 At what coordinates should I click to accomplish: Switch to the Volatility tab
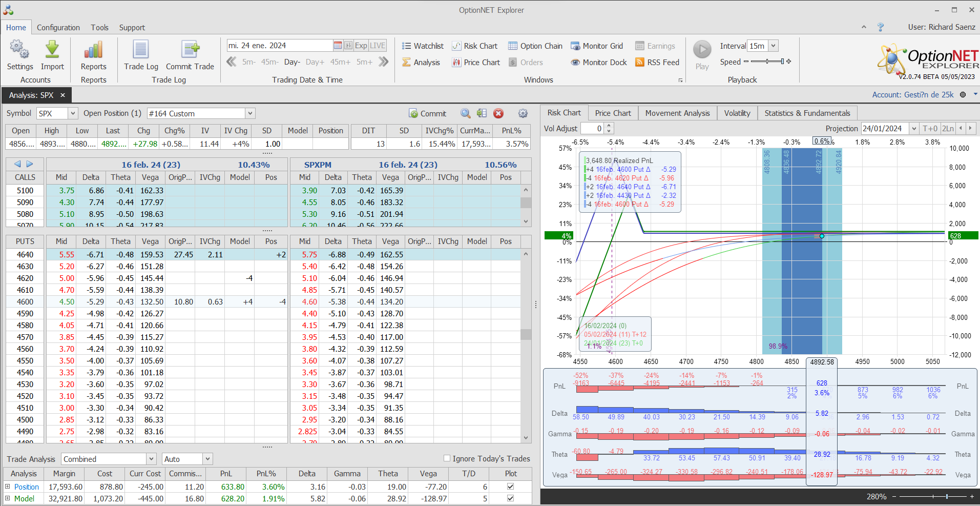pos(737,113)
